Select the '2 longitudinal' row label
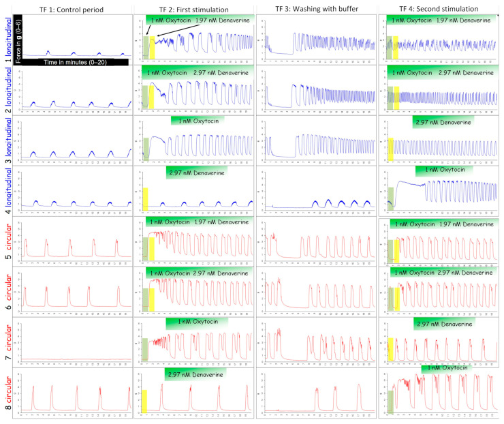The width and height of the screenshot is (504, 424). pyautogui.click(x=8, y=91)
